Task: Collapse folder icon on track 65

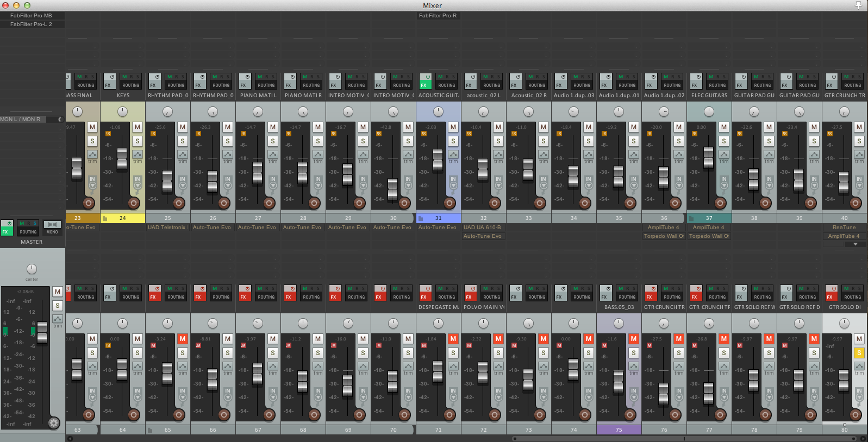Action: click(x=151, y=430)
